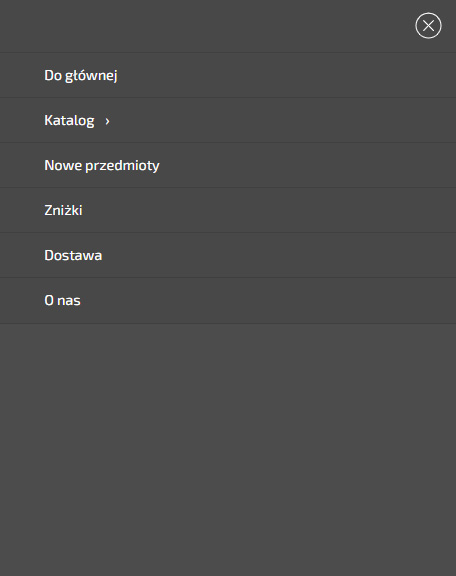Expand the Katalog submenu chevron arrow
This screenshot has height=576, width=456.
pos(107,121)
